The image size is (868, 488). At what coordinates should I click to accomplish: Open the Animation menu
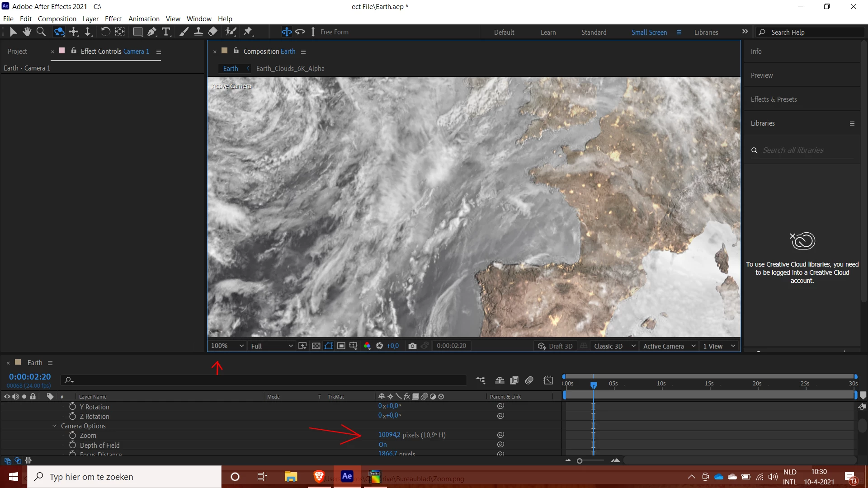pyautogui.click(x=144, y=19)
